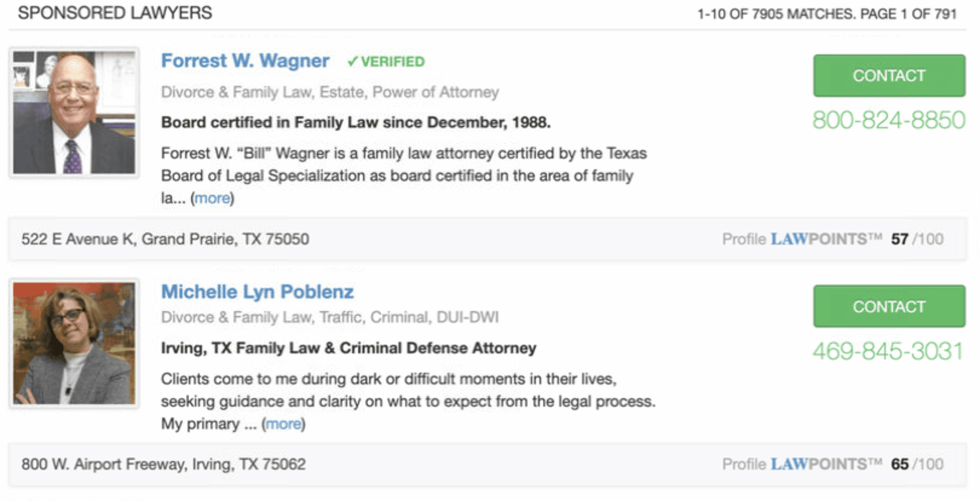980x501 pixels.
Task: Click the page 1 of 791 matches text
Action: tap(826, 14)
